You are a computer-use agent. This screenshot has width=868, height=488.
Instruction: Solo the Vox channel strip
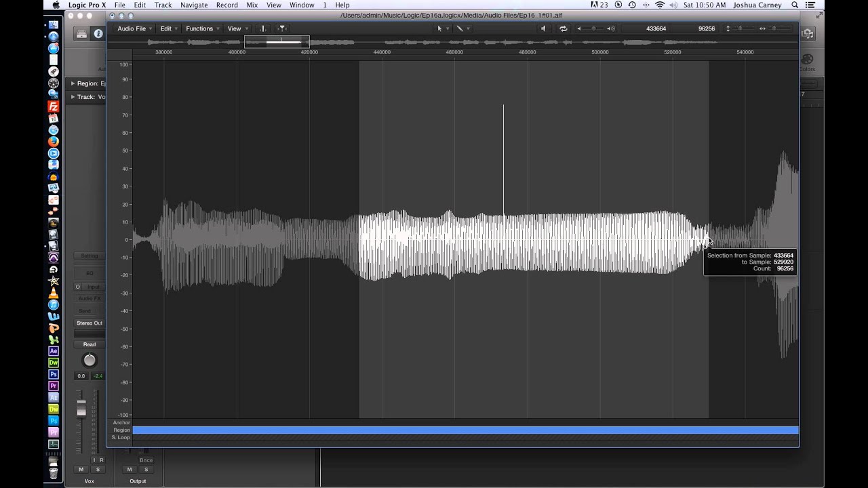(x=98, y=470)
